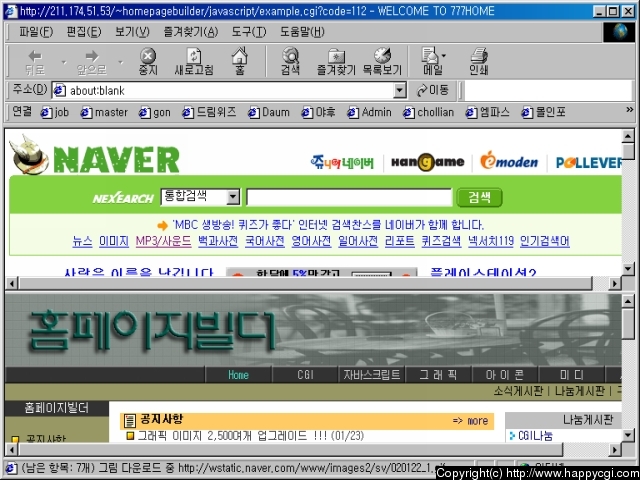Select the CGI tab in 홈페이지빌더 nav
The image size is (640, 480).
click(x=305, y=375)
